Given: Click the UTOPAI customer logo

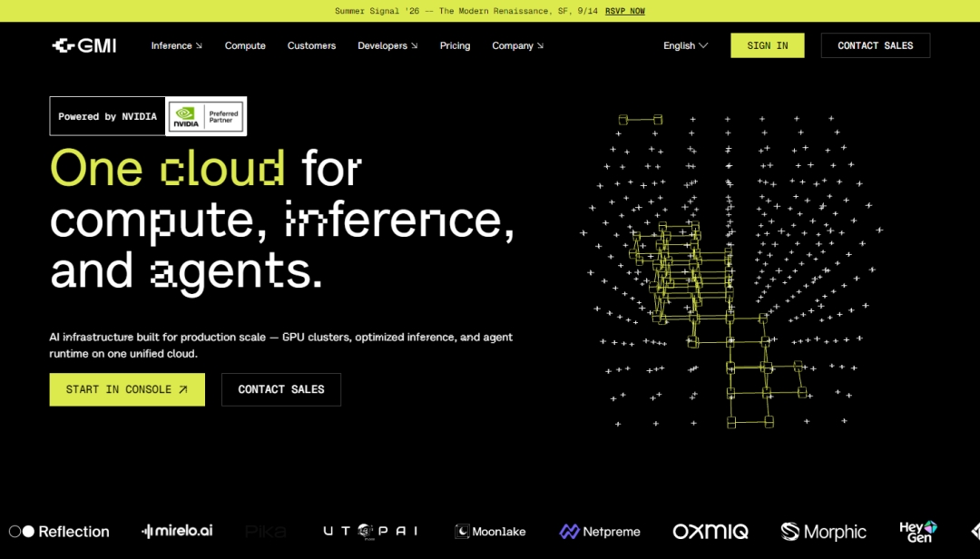Looking at the screenshot, I should click(x=370, y=531).
